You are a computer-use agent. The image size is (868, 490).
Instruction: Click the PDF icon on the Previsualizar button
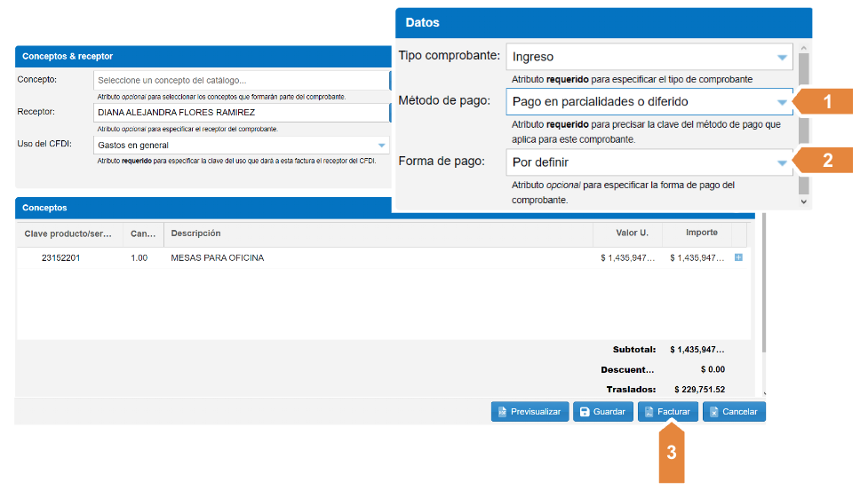[502, 412]
